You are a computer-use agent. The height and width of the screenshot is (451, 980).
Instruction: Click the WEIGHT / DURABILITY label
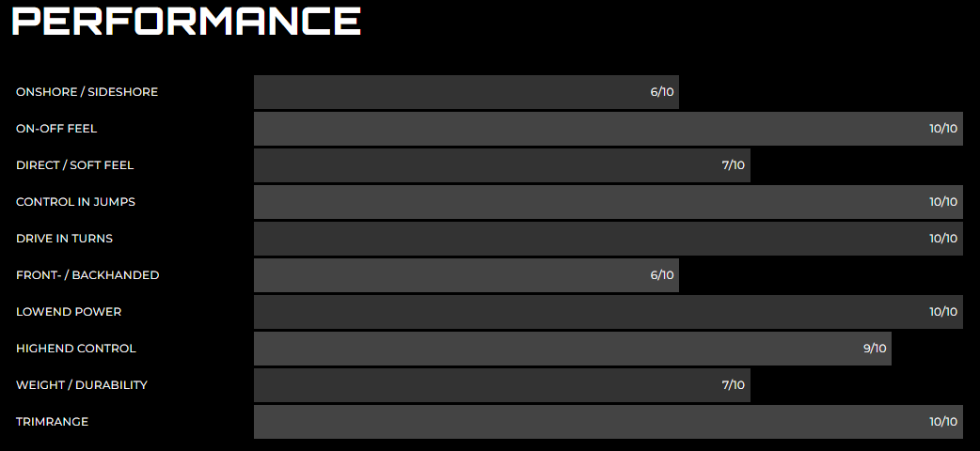point(82,385)
